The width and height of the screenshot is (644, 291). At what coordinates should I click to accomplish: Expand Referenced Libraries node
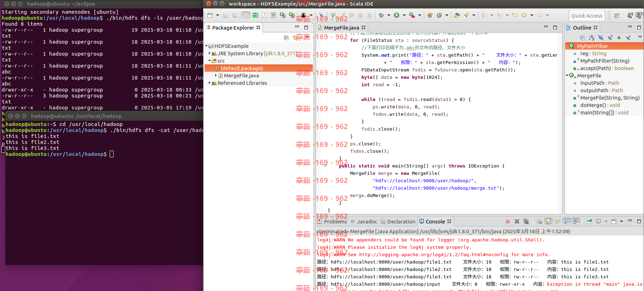pos(210,83)
